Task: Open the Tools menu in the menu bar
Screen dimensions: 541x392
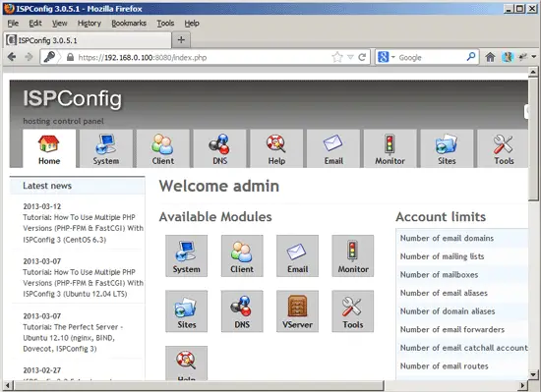Action: tap(165, 23)
